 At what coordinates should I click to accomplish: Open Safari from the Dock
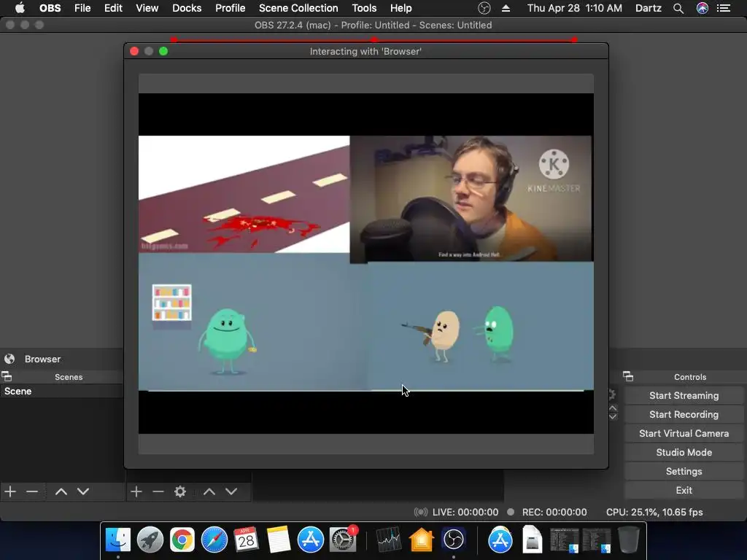(214, 540)
